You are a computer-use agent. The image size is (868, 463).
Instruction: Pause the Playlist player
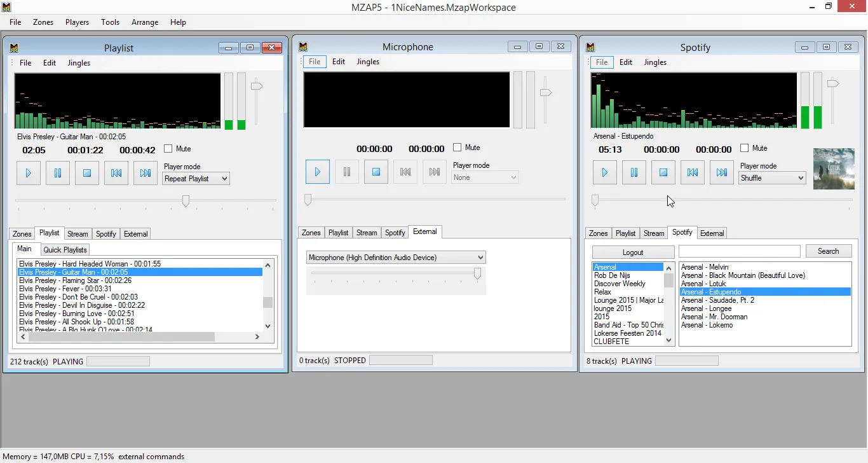(58, 173)
